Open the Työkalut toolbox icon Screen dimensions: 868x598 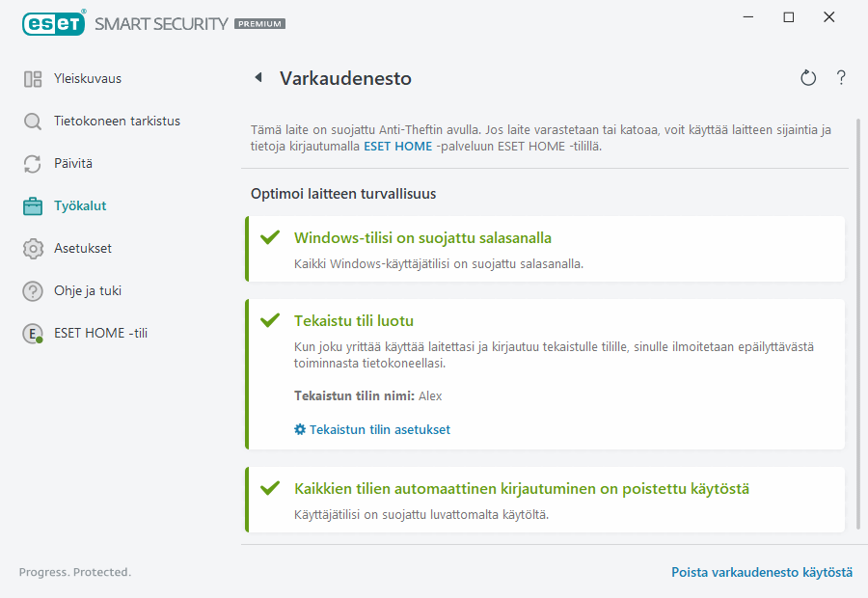tap(32, 205)
